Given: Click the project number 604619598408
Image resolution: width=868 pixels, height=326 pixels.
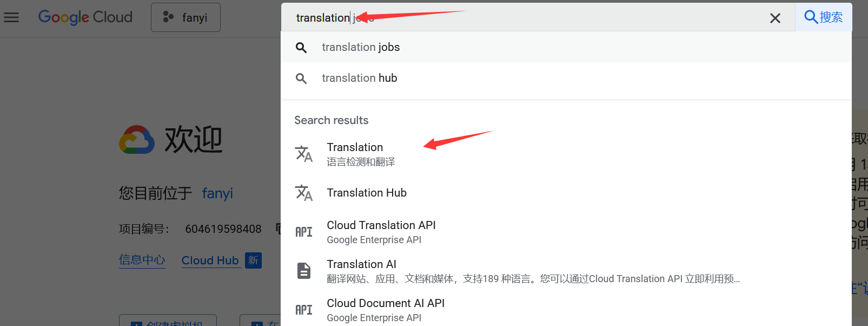Looking at the screenshot, I should coord(223,229).
